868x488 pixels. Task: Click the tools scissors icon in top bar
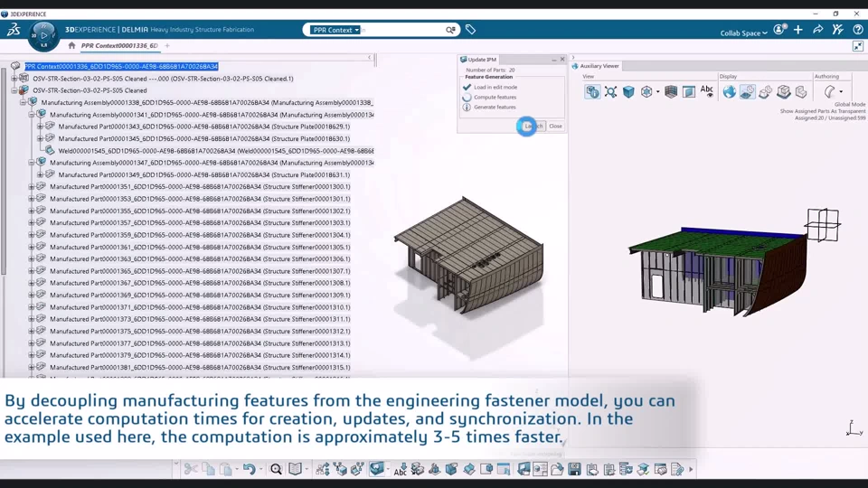click(837, 30)
